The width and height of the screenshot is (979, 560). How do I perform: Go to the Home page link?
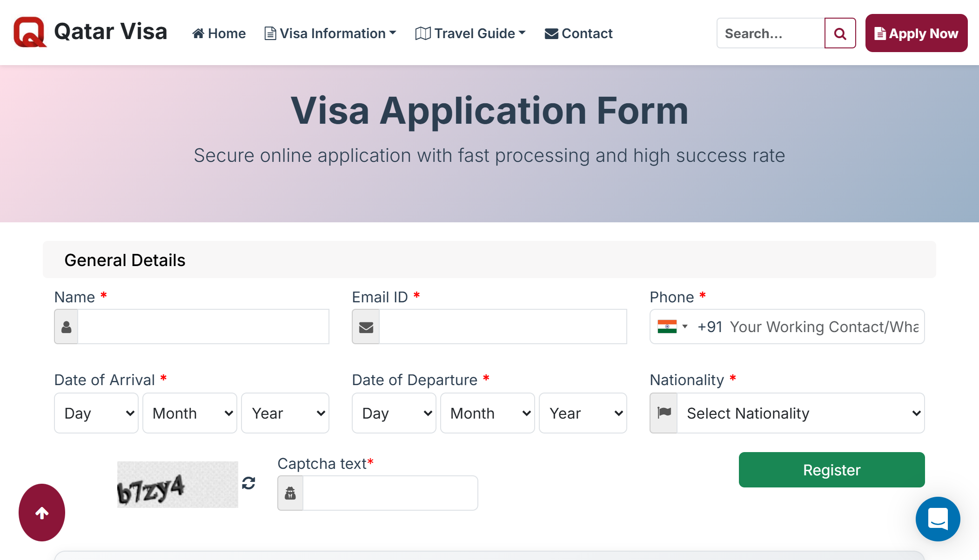(x=219, y=33)
